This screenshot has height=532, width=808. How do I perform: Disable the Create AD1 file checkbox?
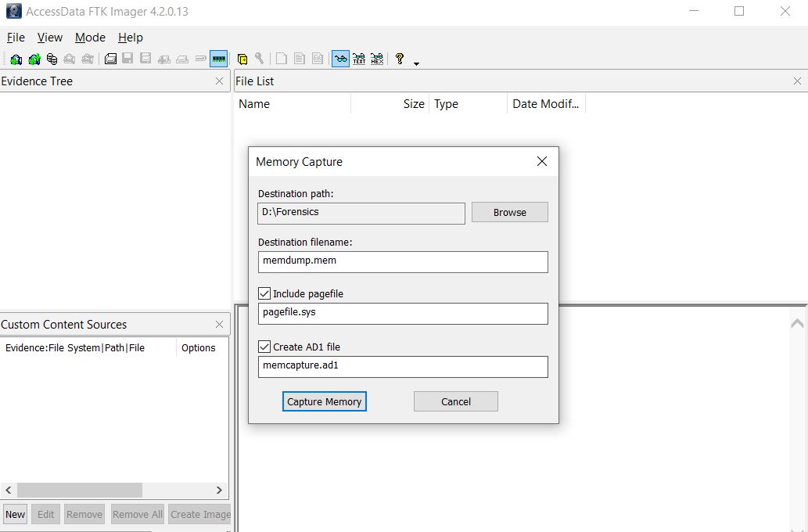point(264,346)
